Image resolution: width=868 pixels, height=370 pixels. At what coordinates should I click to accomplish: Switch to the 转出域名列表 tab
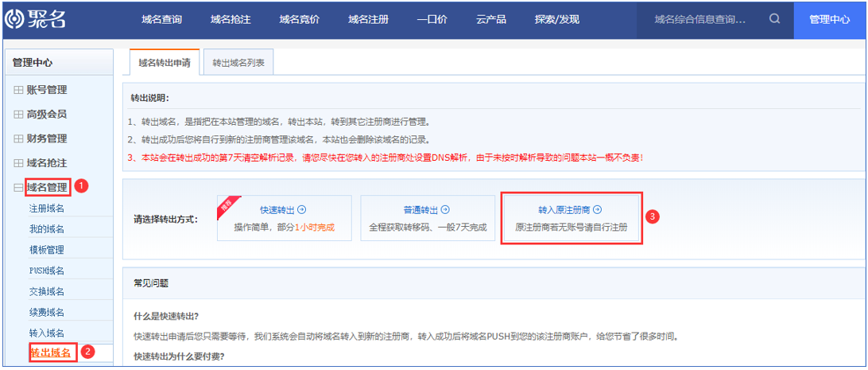[x=239, y=62]
